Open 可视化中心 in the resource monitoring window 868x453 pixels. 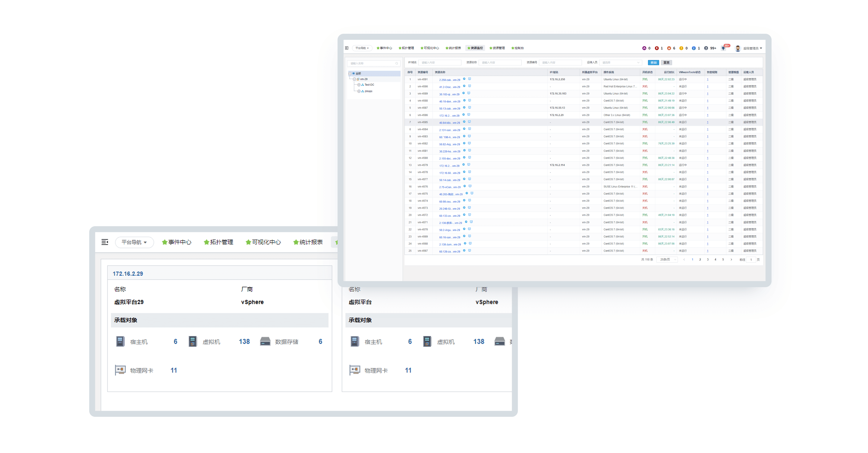click(x=429, y=48)
